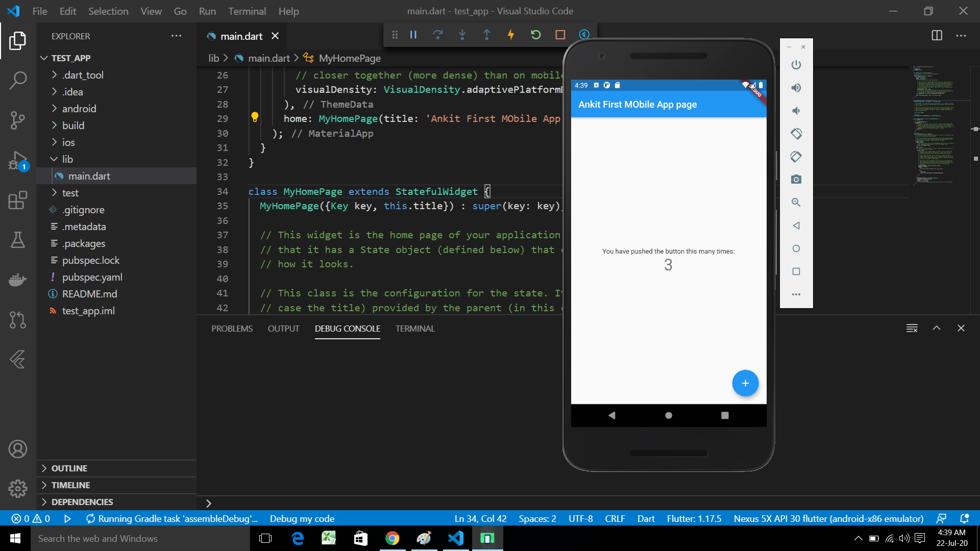Click Step Over in debug toolbar
Viewport: 980px width, 551px height.
pyautogui.click(x=438, y=35)
